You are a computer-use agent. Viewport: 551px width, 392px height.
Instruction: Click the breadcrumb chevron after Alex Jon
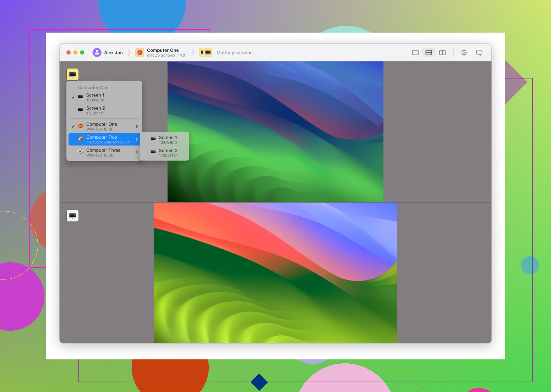pyautogui.click(x=129, y=53)
